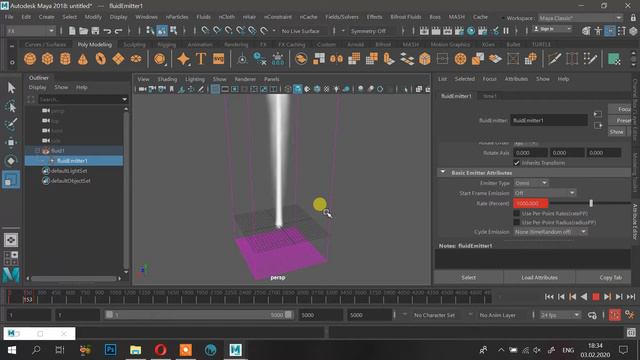This screenshot has height=360, width=640.
Task: Open the viewport Shading menu
Action: pos(167,79)
